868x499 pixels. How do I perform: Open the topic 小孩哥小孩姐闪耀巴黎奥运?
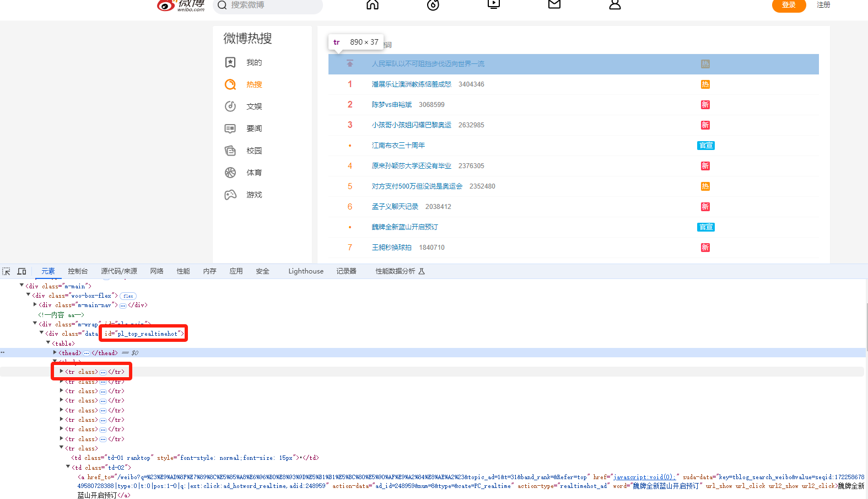pos(411,125)
